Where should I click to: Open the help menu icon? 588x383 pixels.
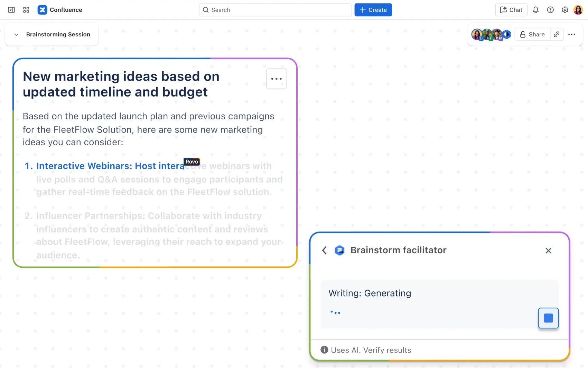(x=550, y=10)
